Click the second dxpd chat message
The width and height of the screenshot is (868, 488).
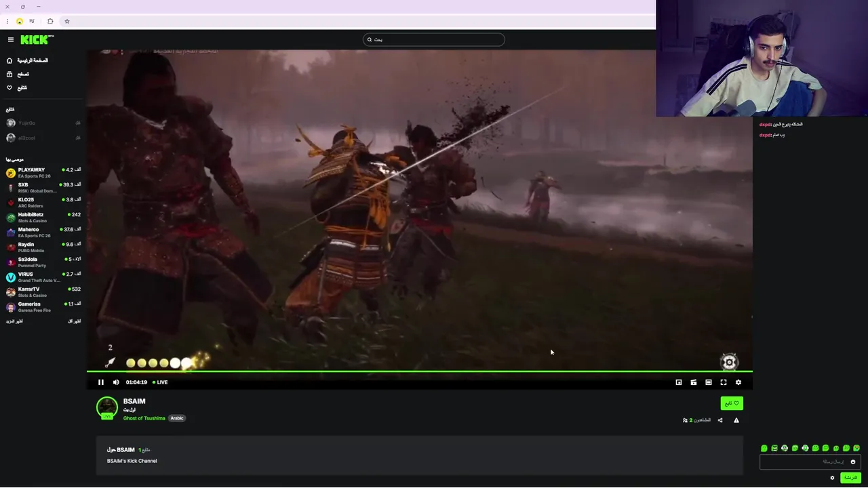coord(772,135)
